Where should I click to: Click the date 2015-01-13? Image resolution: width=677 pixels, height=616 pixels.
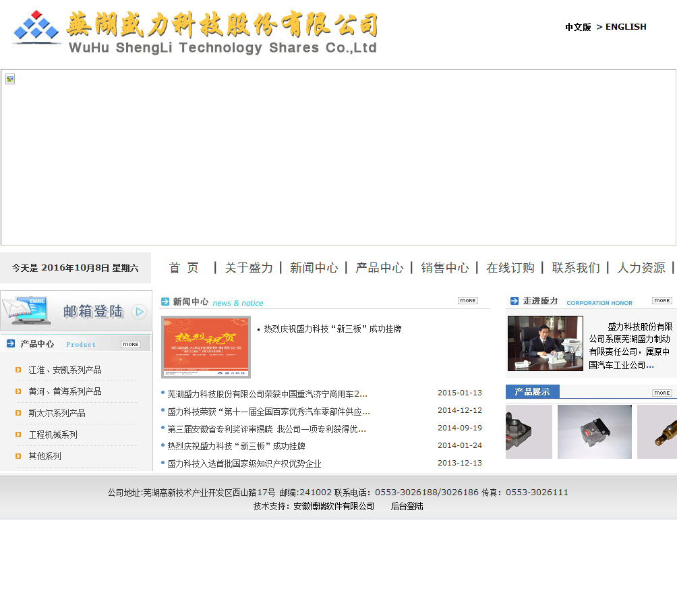(459, 393)
